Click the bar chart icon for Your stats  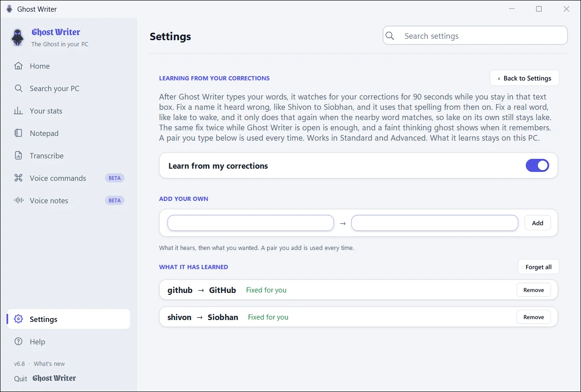[x=18, y=111]
